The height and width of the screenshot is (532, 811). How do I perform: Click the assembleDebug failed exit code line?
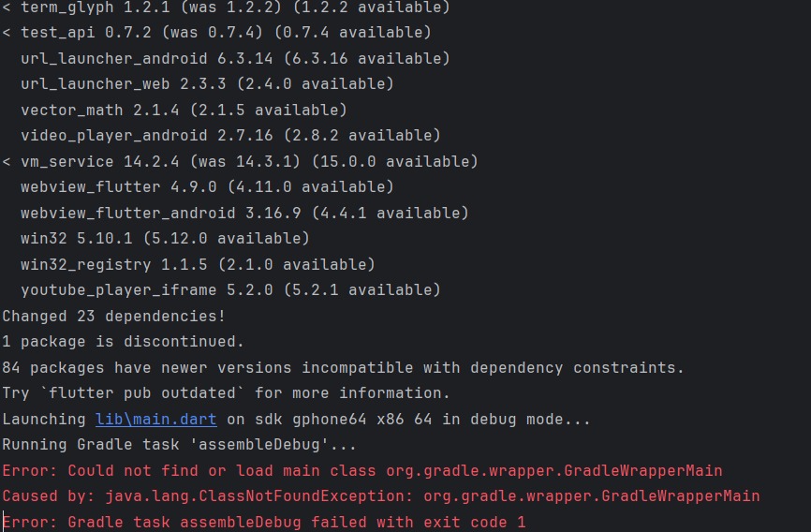pos(264,523)
